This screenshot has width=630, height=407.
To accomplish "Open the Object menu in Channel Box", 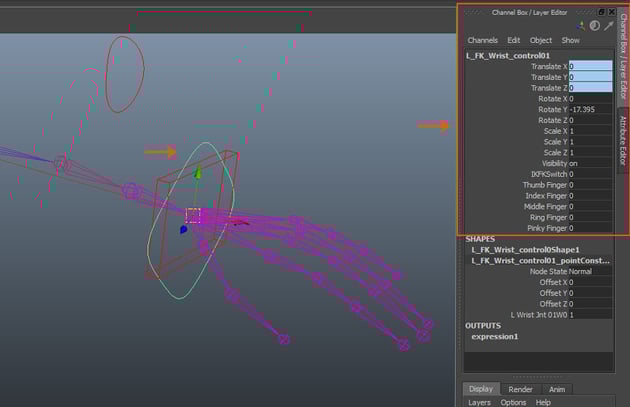I will pyautogui.click(x=541, y=40).
